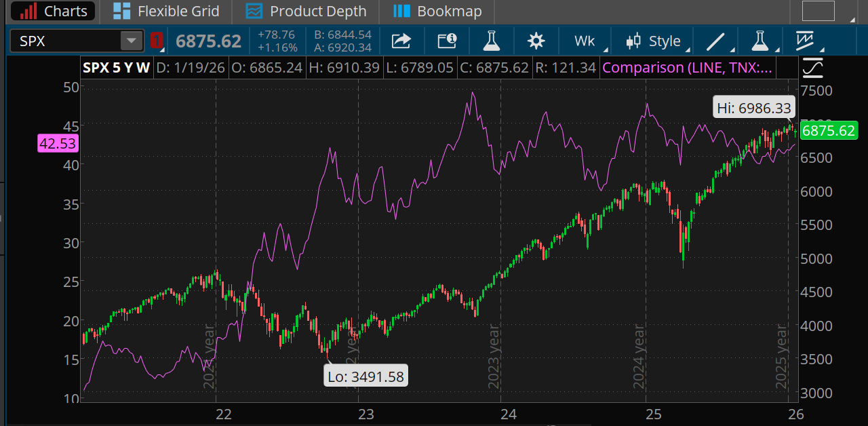Image resolution: width=868 pixels, height=426 pixels.
Task: Open the SPX symbol dropdown arrow
Action: [x=132, y=41]
